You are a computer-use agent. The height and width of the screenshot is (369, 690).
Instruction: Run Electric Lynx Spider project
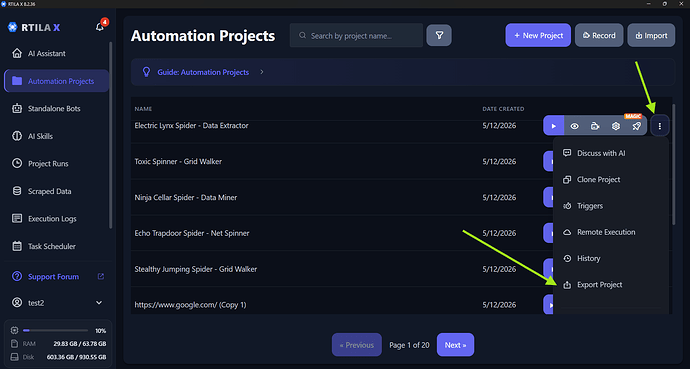pos(554,126)
